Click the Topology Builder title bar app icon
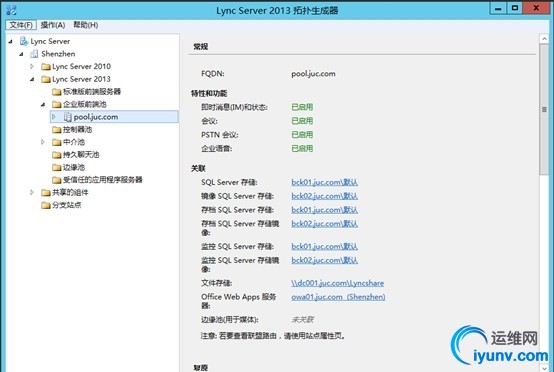The width and height of the screenshot is (554, 372). (11, 10)
